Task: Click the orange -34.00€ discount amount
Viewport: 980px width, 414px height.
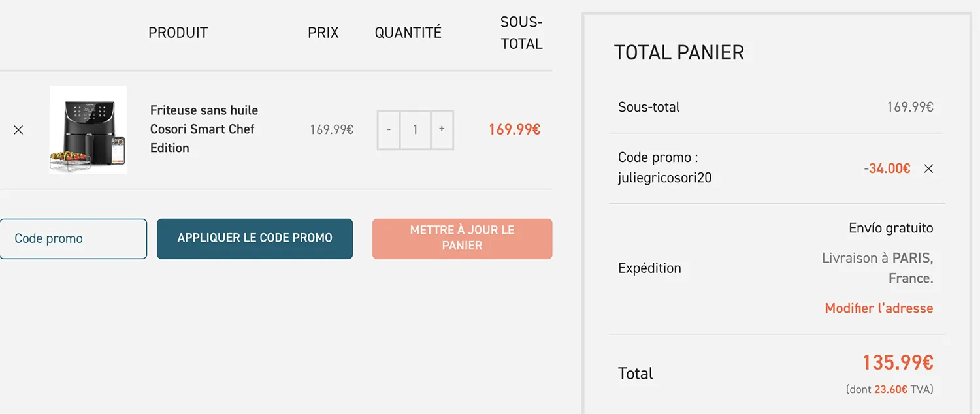Action: [x=887, y=168]
